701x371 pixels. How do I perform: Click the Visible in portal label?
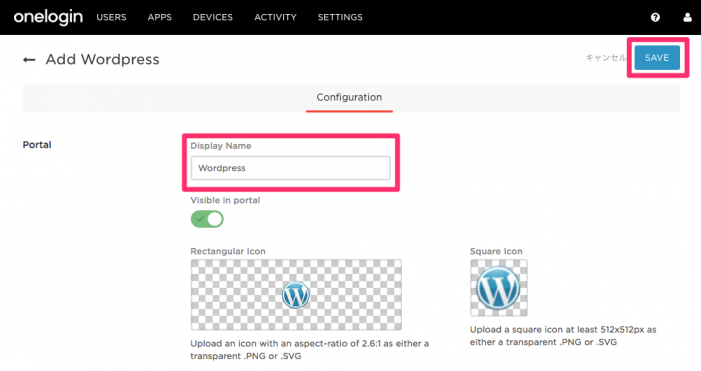(225, 200)
